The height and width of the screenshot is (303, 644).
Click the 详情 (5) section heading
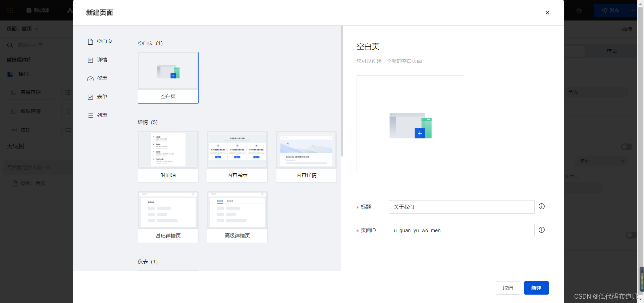(148, 122)
